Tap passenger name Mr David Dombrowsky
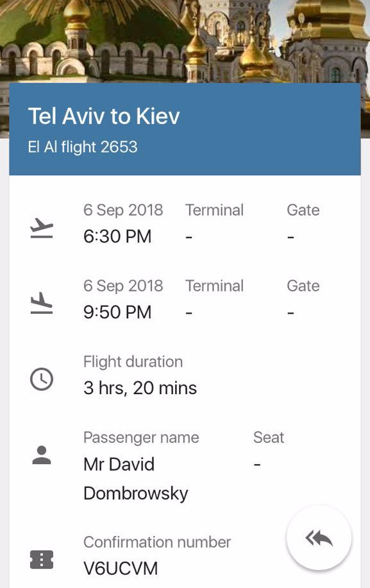This screenshot has height=588, width=370. tap(135, 479)
